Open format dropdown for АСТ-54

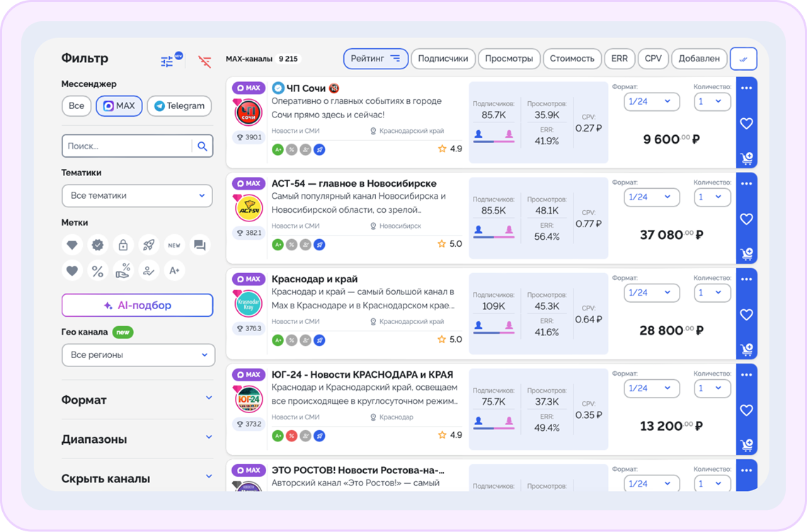[651, 197]
